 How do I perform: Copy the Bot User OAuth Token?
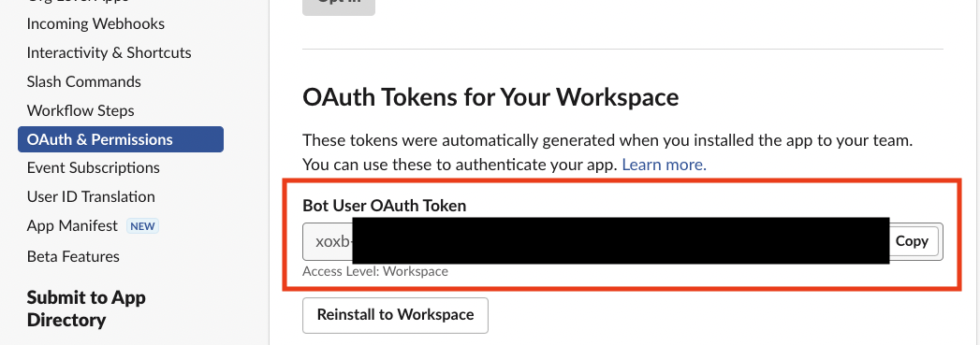(912, 241)
